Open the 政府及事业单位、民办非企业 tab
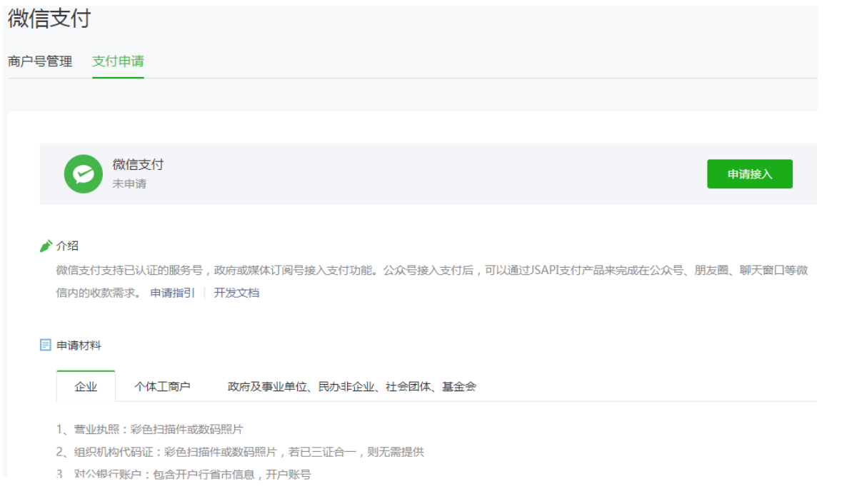The image size is (847, 504). [x=352, y=387]
